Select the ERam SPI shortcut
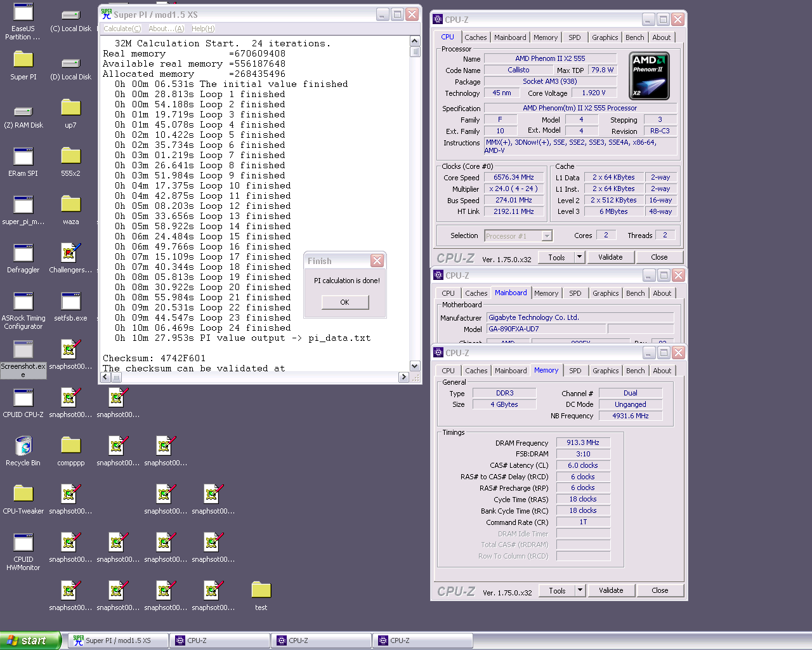Screen dimensions: 812x650 tap(23, 162)
